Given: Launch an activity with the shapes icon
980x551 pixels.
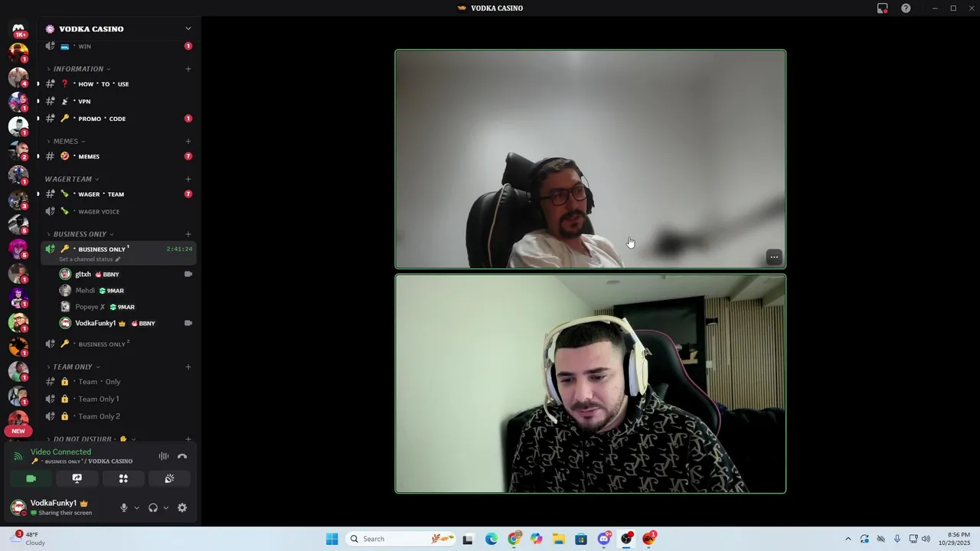Looking at the screenshot, I should pyautogui.click(x=123, y=478).
